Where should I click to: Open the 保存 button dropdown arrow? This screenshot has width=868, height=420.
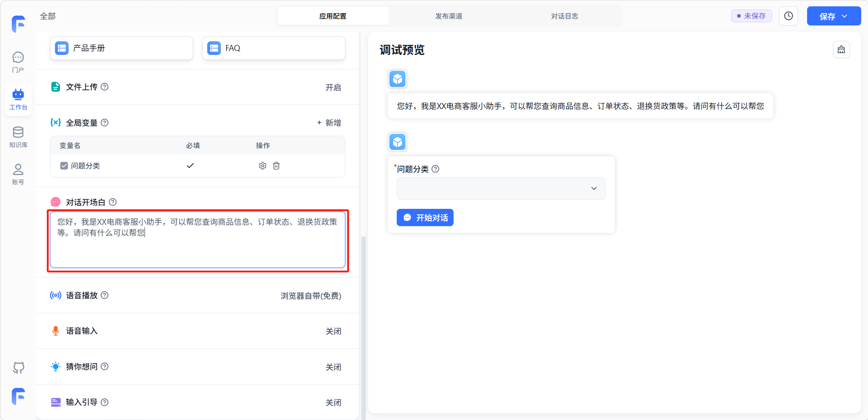tap(845, 16)
